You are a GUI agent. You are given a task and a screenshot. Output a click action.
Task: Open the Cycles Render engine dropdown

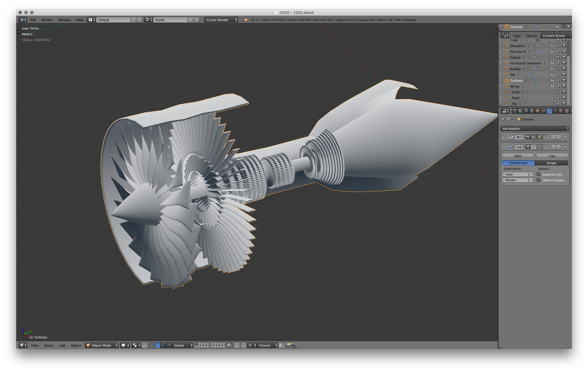click(x=221, y=20)
